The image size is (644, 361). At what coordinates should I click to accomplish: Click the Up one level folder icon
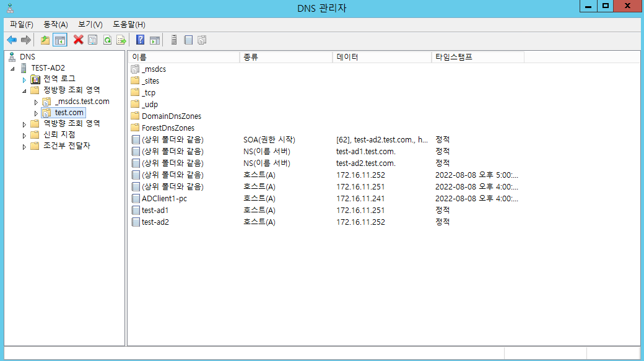tap(45, 40)
